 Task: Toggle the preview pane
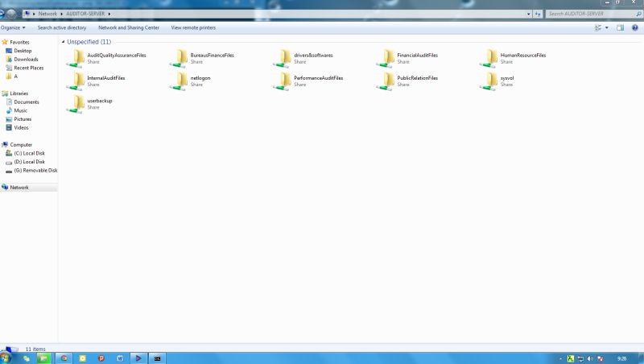tap(620, 28)
